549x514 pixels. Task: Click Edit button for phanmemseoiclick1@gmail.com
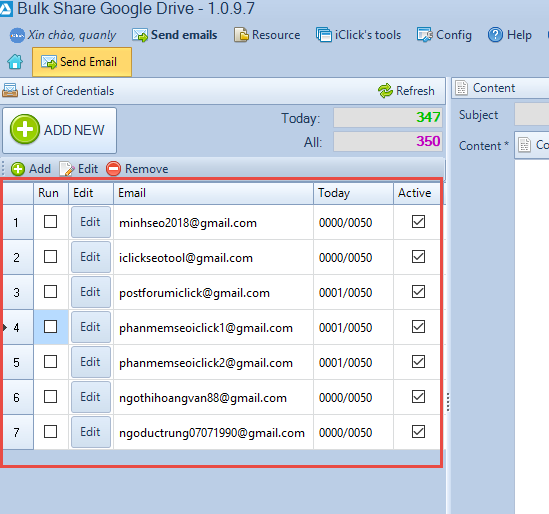(91, 327)
